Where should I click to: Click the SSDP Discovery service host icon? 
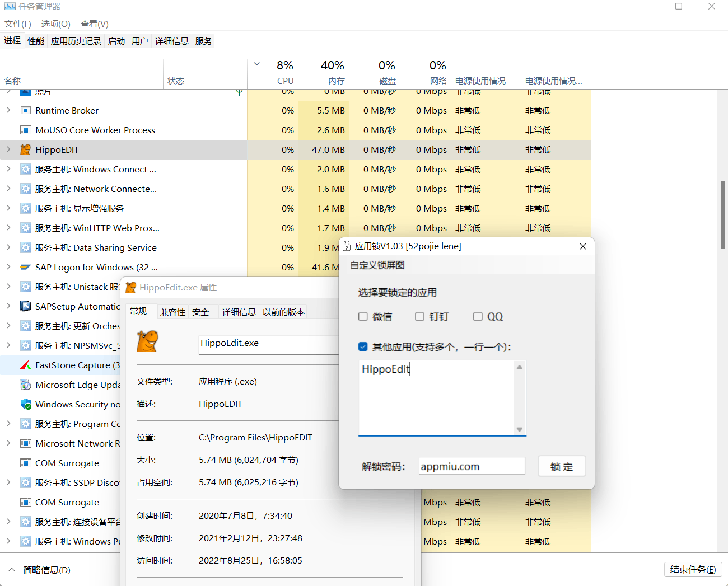pyautogui.click(x=25, y=482)
